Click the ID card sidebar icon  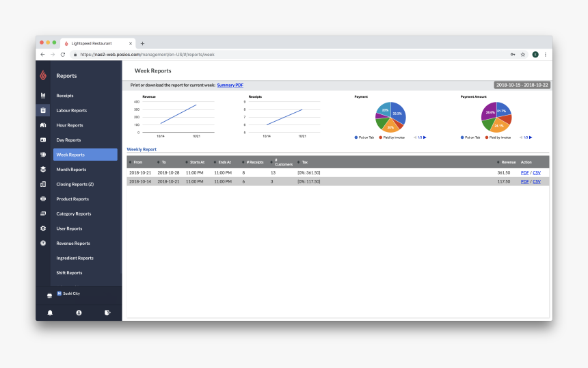tap(43, 140)
